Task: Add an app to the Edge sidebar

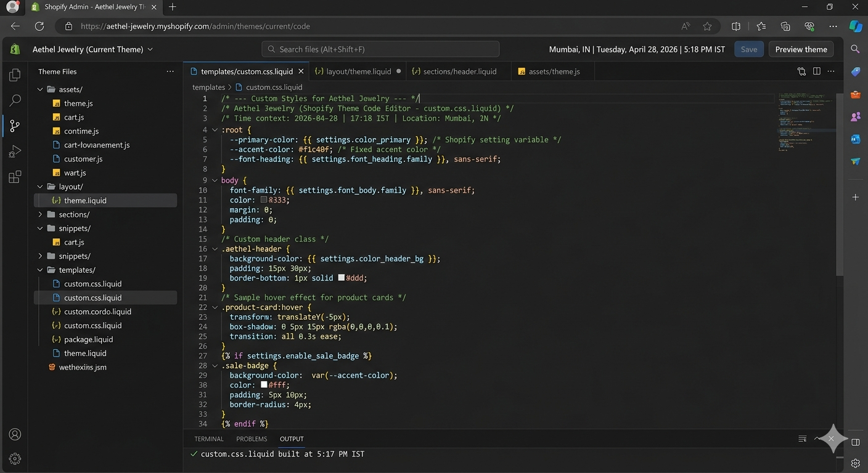Action: pos(856,197)
